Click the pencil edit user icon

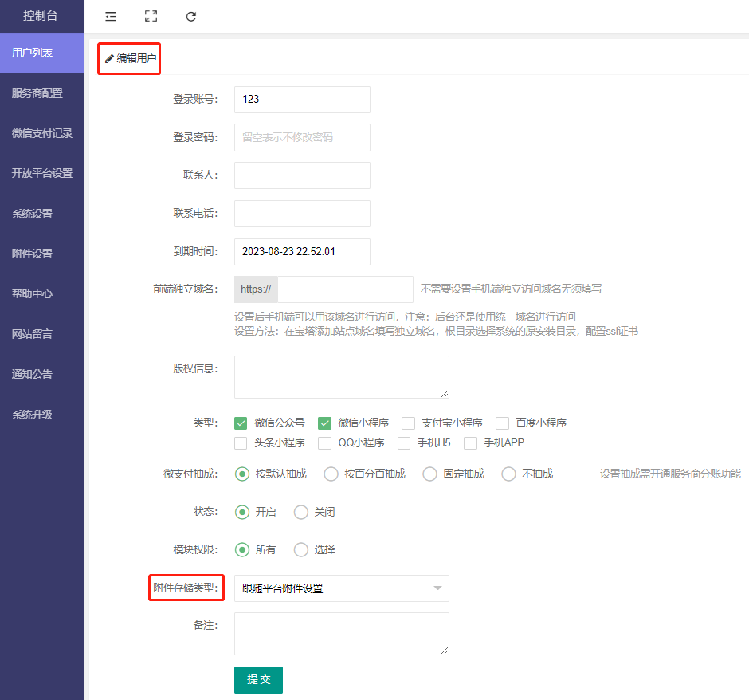pyautogui.click(x=109, y=58)
